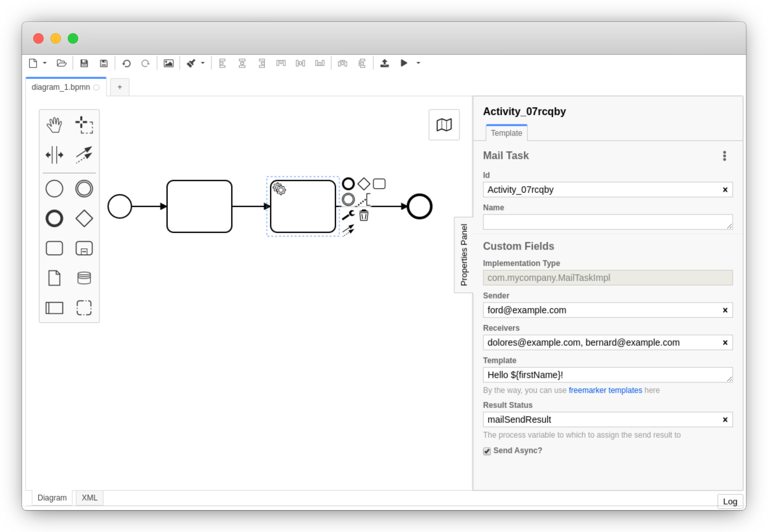The height and width of the screenshot is (532, 768).
Task: Click the wrench icon to change type
Action: tap(348, 215)
